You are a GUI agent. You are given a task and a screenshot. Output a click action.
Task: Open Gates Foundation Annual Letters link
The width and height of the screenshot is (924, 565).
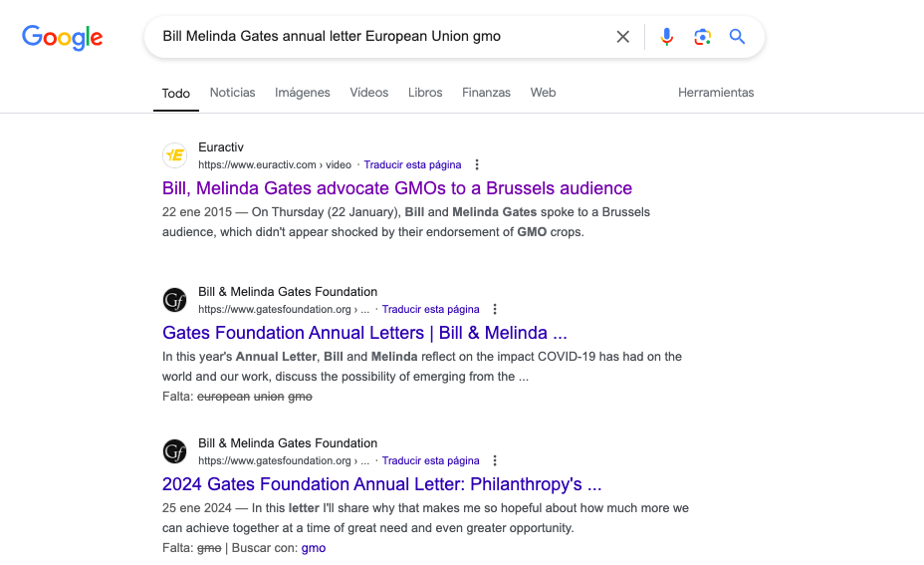(364, 333)
